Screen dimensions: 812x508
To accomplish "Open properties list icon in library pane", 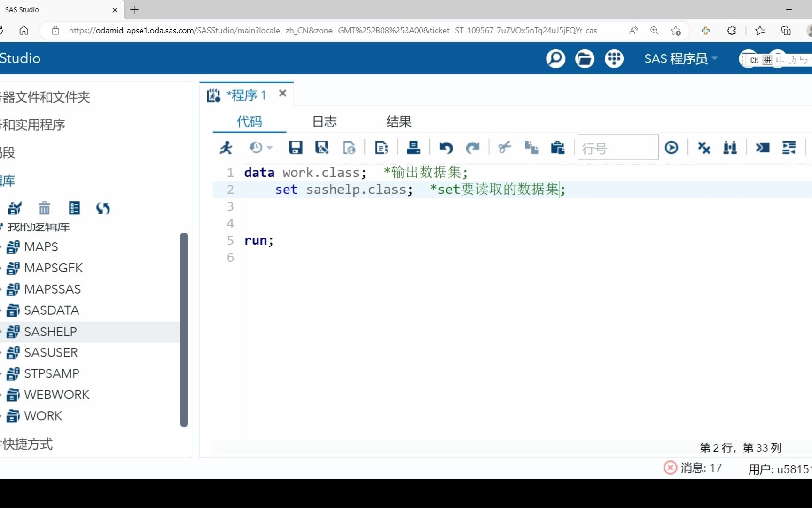I will (74, 208).
